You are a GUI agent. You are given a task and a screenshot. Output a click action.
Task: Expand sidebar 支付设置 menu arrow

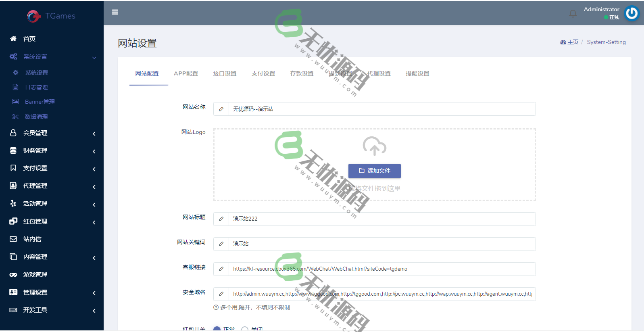coord(94,169)
